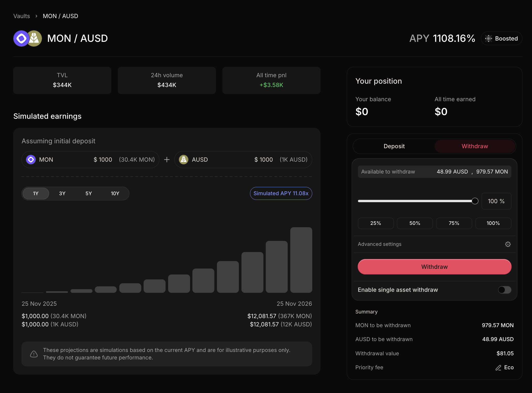
Task: Click the plus icon between MON and AUSD
Action: 167,160
